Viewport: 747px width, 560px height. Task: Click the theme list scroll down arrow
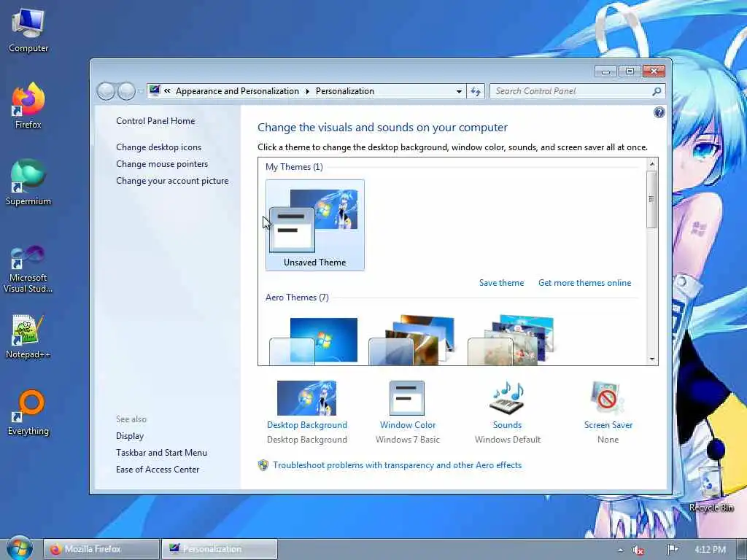652,359
